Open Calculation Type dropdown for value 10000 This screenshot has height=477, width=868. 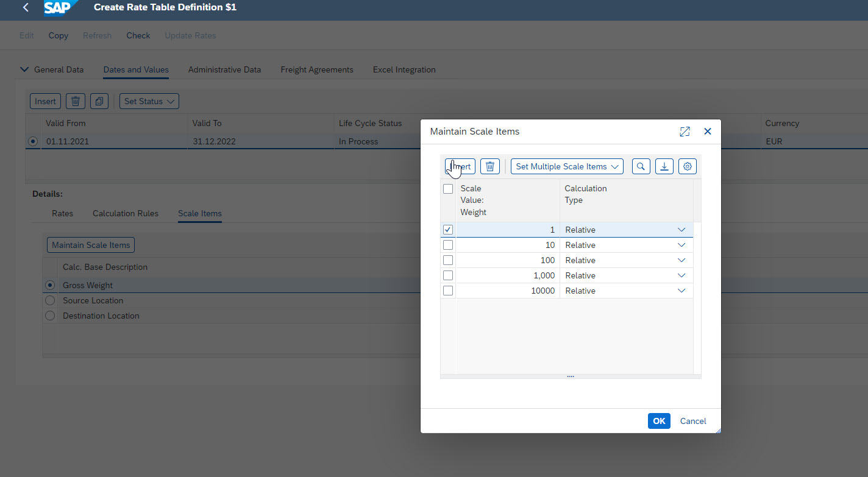pyautogui.click(x=681, y=291)
